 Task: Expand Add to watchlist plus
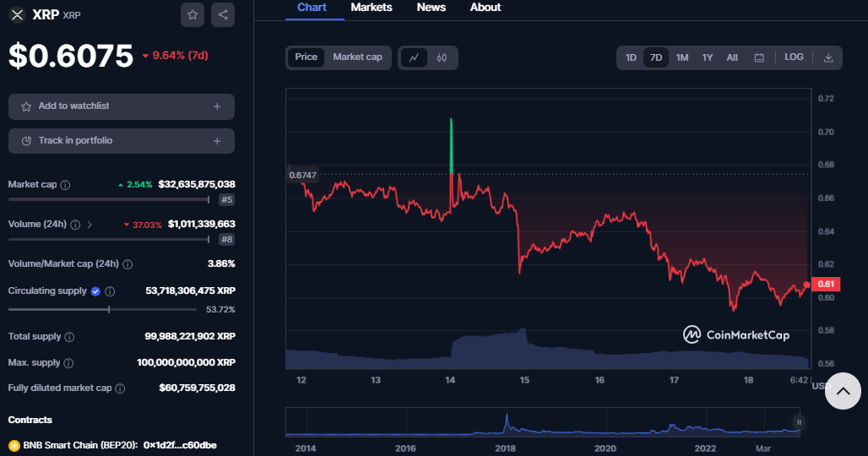217,106
